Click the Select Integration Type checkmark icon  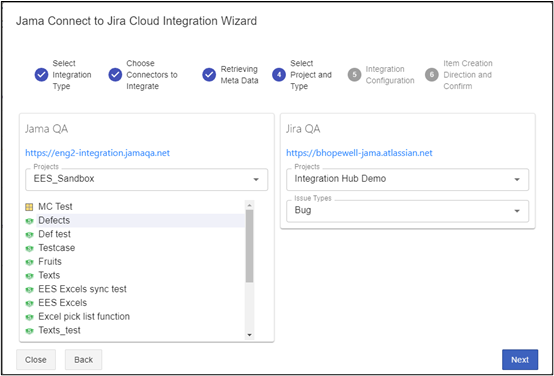[41, 75]
